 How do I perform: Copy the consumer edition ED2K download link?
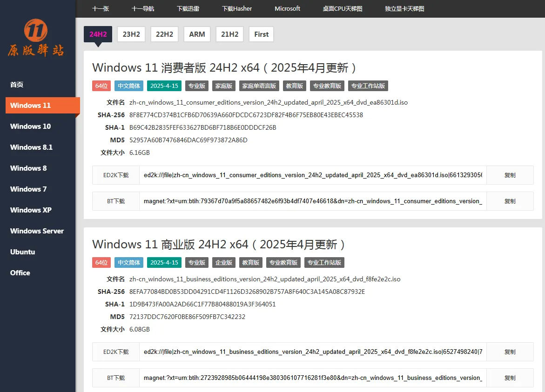pos(510,175)
